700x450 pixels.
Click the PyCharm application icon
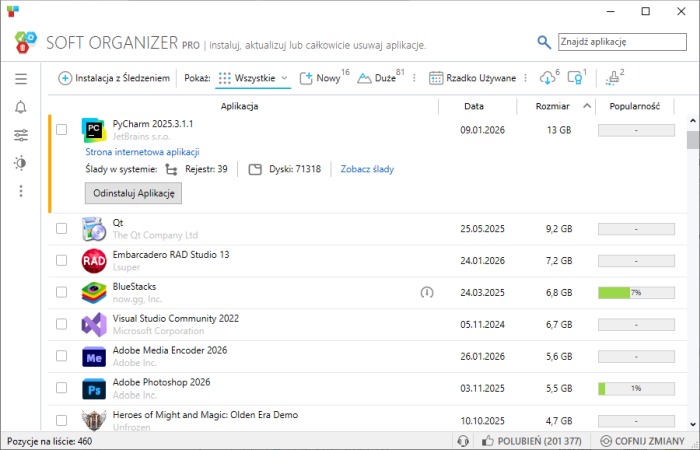(94, 130)
